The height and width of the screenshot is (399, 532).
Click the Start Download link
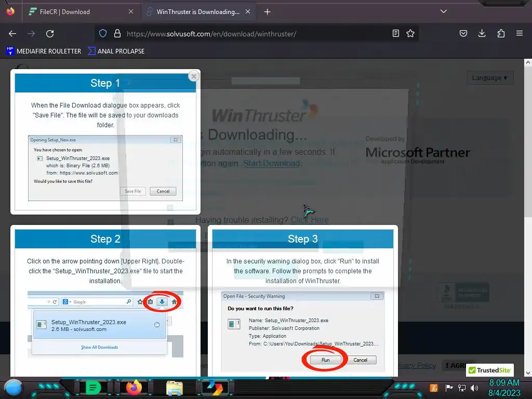(271, 164)
